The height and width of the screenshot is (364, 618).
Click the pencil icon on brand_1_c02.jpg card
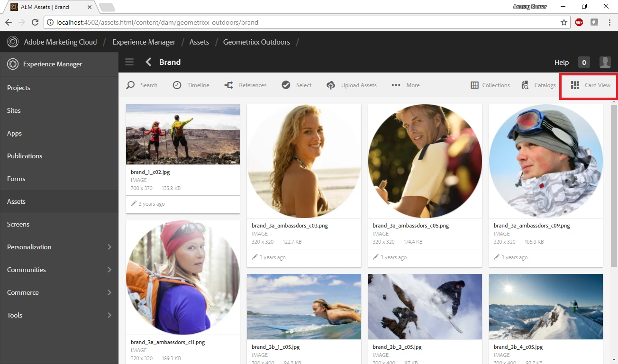pos(134,203)
